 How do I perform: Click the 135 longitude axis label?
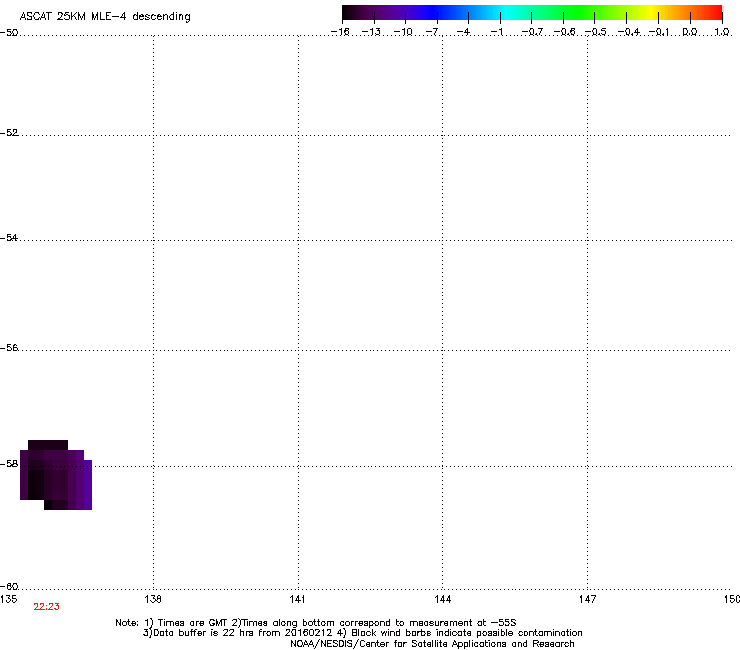point(9,599)
